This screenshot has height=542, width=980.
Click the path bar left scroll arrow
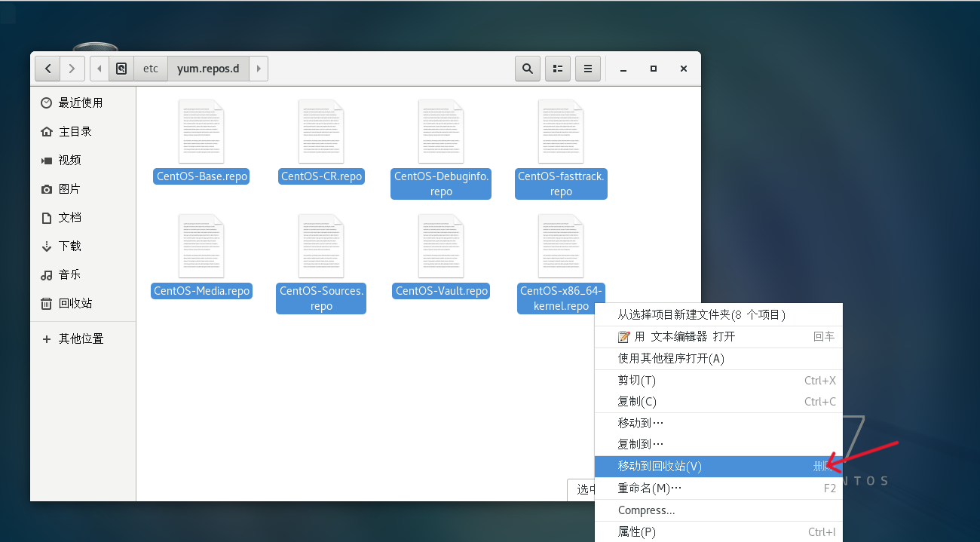coord(100,69)
